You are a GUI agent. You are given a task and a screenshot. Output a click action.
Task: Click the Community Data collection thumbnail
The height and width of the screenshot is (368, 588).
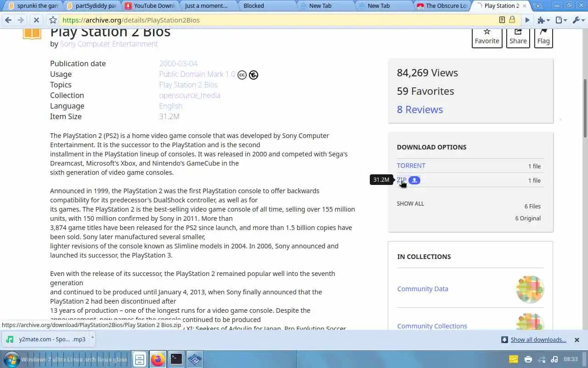coord(530,289)
